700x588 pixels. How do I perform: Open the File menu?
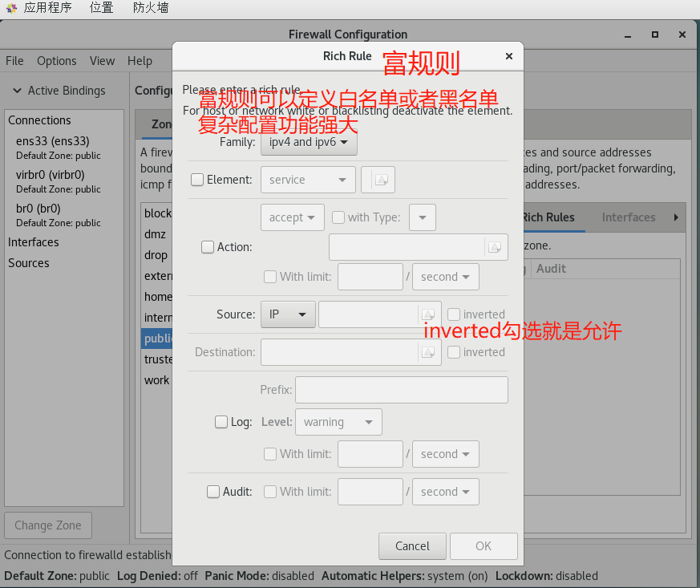click(14, 61)
